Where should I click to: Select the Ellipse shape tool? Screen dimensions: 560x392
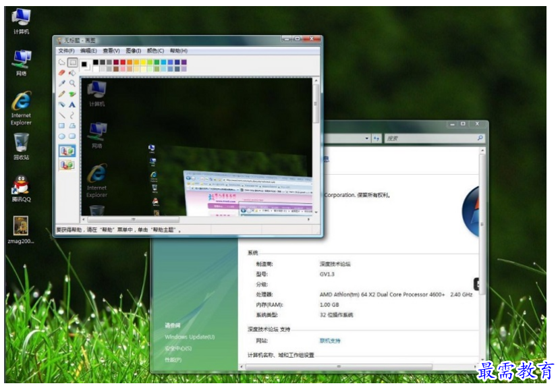(62, 136)
